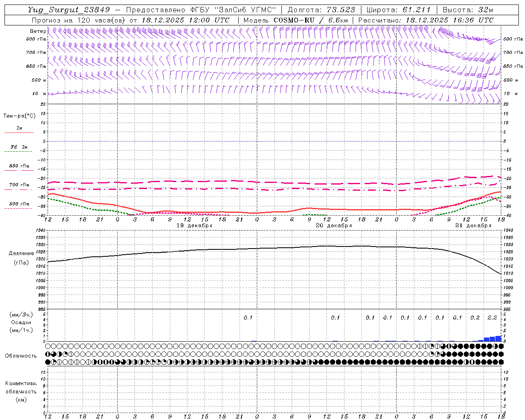Viewport: 525px width, 420px height.
Task: Click the Ветер wind panel label
Action: (x=38, y=31)
